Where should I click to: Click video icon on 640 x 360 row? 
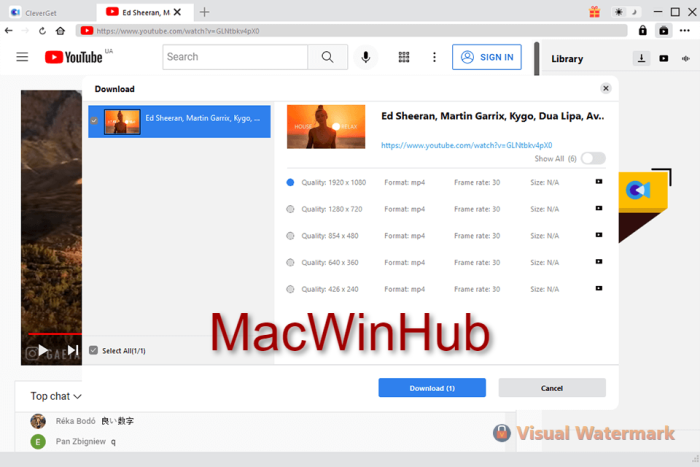[x=599, y=262]
